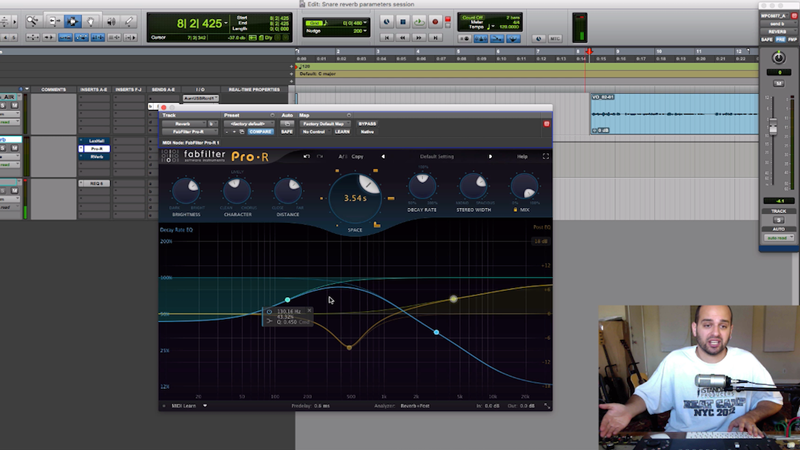The width and height of the screenshot is (800, 450).
Task: Click the Brightness knob in Pro-R
Action: tap(186, 191)
